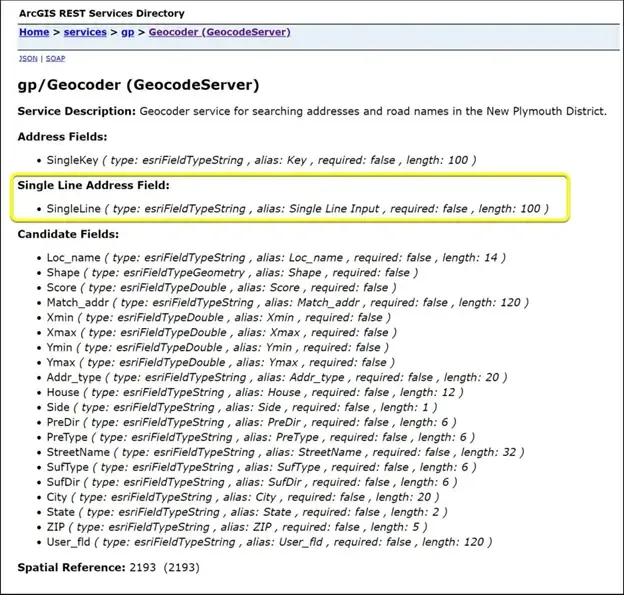Click the Single Line Address Field heading

click(94, 185)
